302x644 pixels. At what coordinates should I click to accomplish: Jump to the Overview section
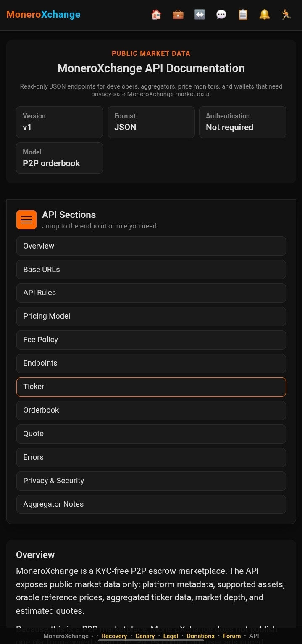tap(151, 246)
